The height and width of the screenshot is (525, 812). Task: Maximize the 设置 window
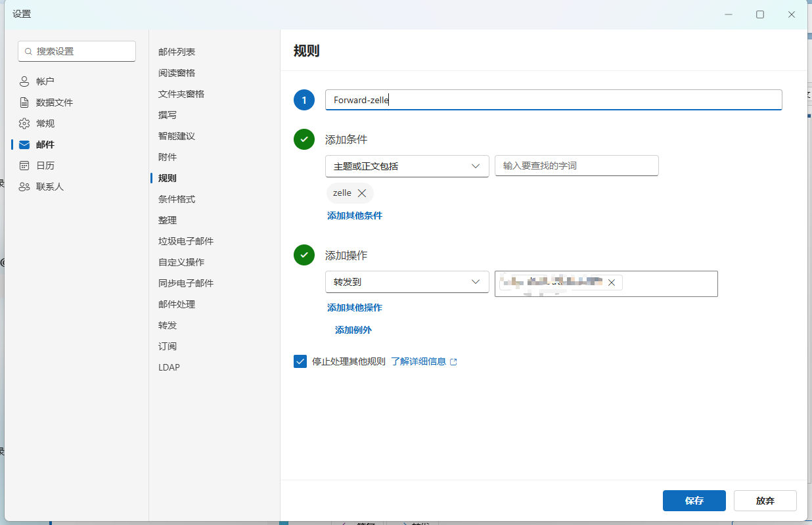pos(760,14)
